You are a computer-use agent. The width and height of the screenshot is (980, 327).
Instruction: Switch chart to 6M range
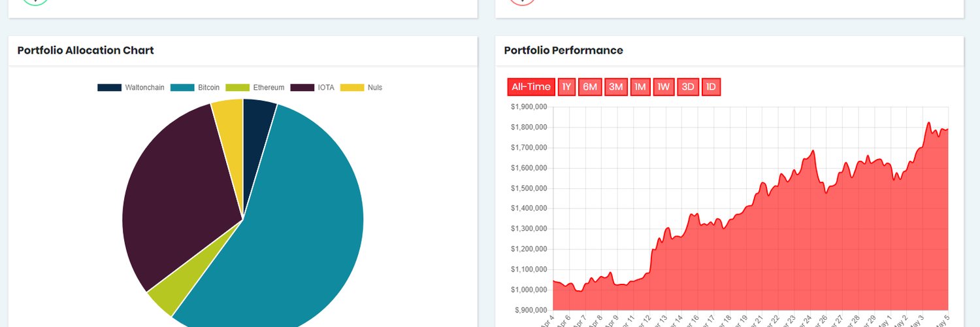tap(590, 87)
